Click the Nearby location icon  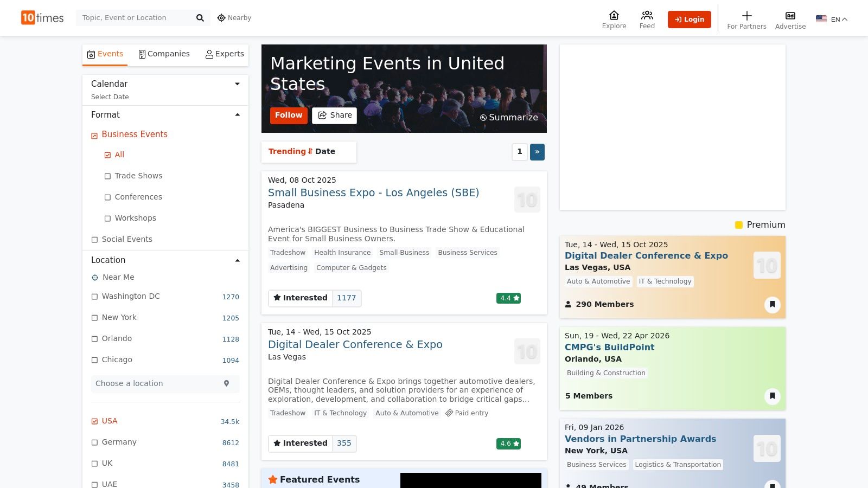coord(221,18)
